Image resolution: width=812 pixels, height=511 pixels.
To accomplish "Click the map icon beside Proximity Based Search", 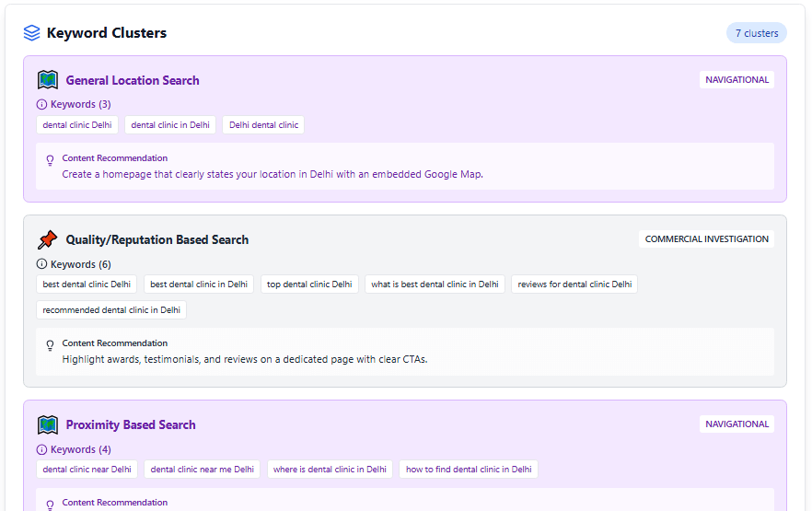I will pyautogui.click(x=48, y=425).
